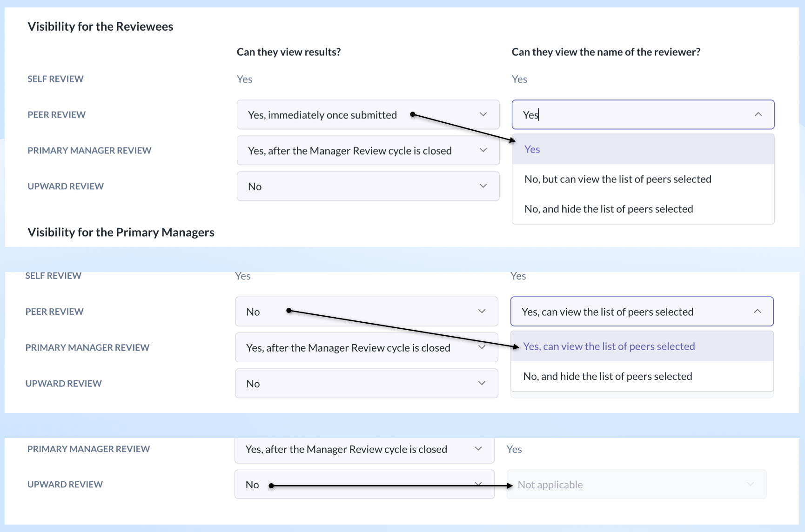
Task: Select highlighted 'Yes, can view the list of peers selected' option
Action: pyautogui.click(x=609, y=346)
